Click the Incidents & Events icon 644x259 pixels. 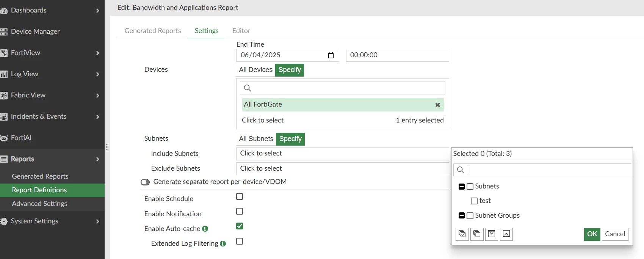[4, 117]
